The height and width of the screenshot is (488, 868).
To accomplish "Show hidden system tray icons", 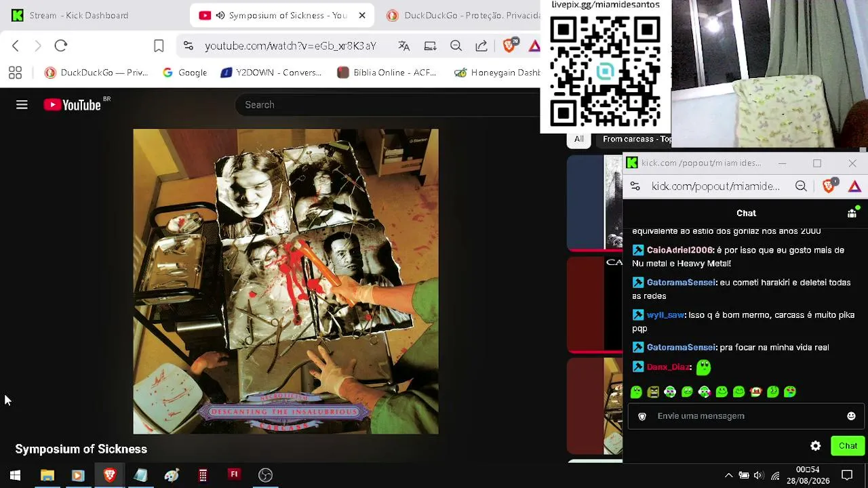I will click(x=728, y=475).
